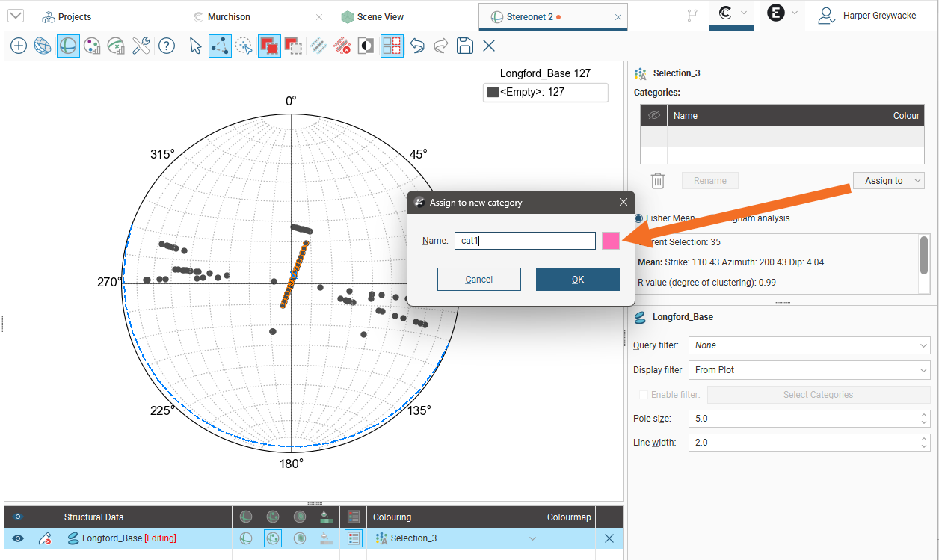This screenshot has width=939, height=560.
Task: Expand the Assign to dropdown
Action: tap(888, 181)
